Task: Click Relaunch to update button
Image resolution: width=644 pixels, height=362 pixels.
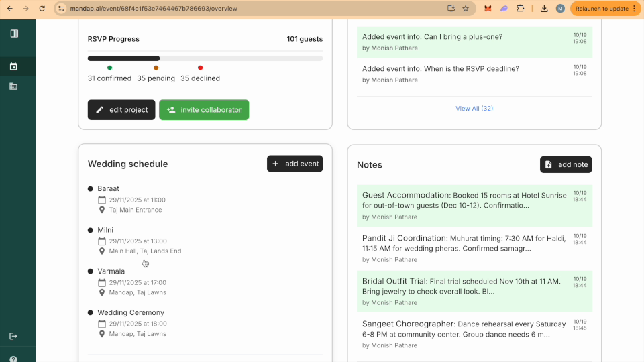Action: (x=602, y=9)
